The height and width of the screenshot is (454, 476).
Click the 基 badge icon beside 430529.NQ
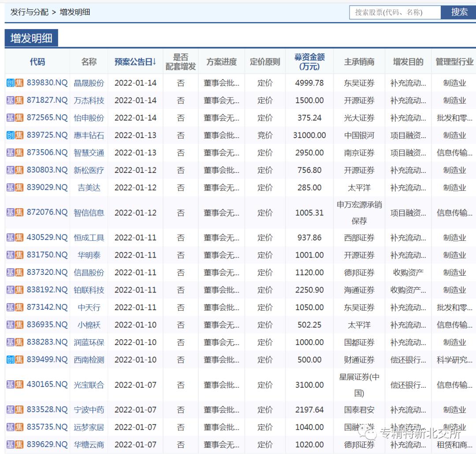click(11, 237)
